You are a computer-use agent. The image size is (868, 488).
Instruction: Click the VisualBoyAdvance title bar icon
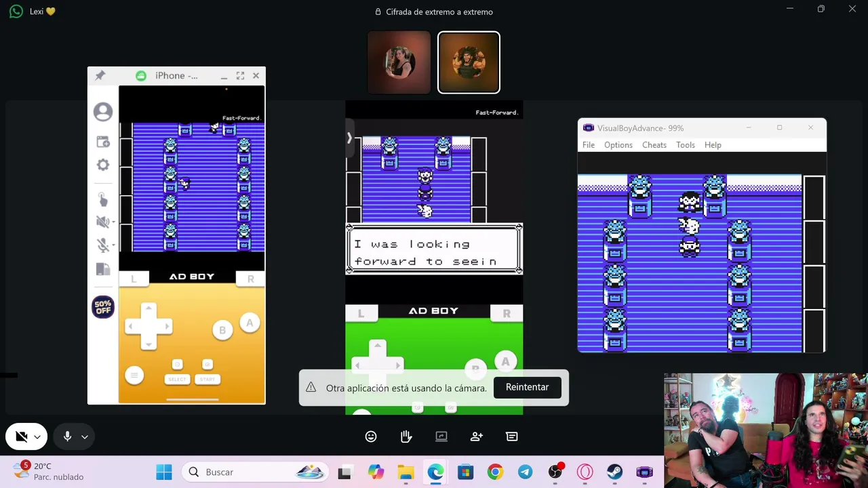pyautogui.click(x=588, y=128)
